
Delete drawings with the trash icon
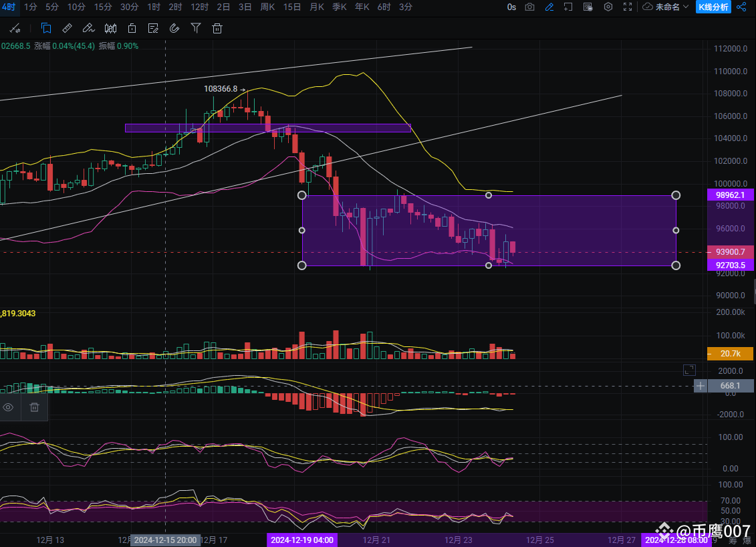pos(217,28)
